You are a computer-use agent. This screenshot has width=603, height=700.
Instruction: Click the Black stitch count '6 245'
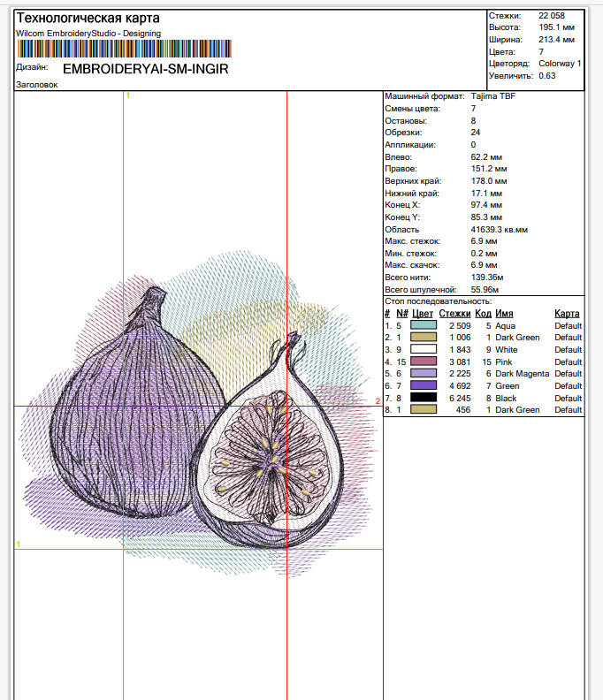[x=460, y=399]
